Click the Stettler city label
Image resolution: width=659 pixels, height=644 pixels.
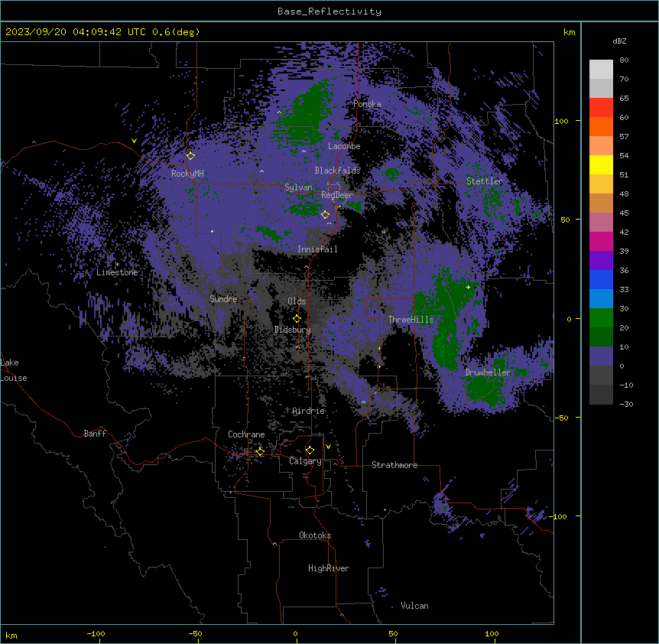point(485,181)
